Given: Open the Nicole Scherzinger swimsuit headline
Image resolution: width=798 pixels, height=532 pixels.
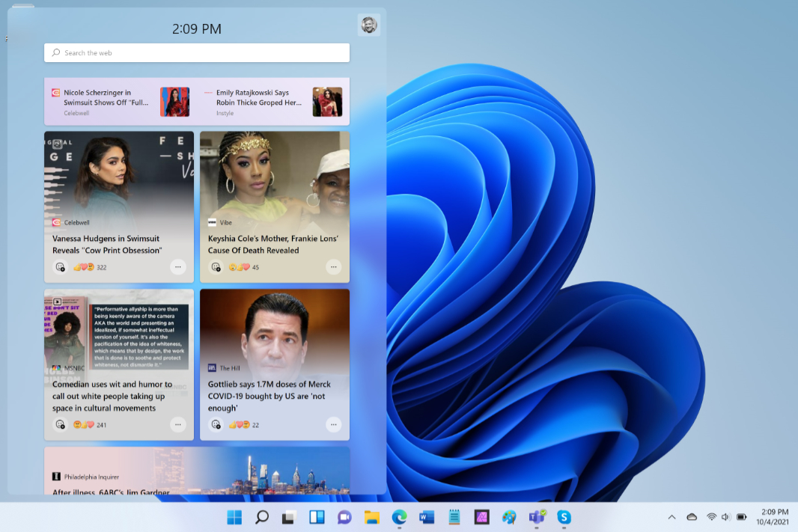Looking at the screenshot, I should click(106, 98).
